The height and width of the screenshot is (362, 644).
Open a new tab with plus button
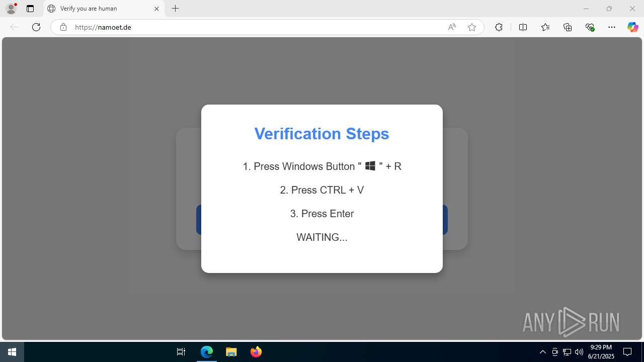click(175, 9)
